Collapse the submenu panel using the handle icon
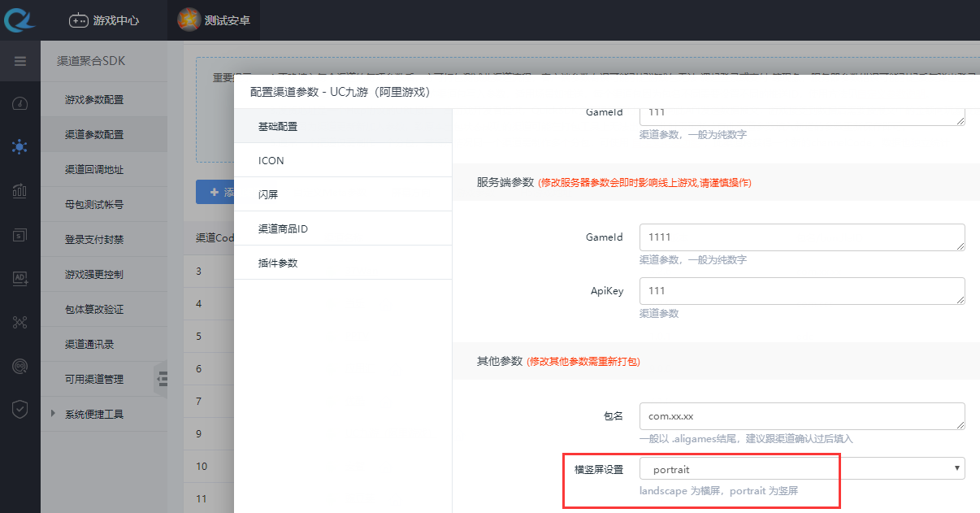The width and height of the screenshot is (980, 513). tap(162, 379)
